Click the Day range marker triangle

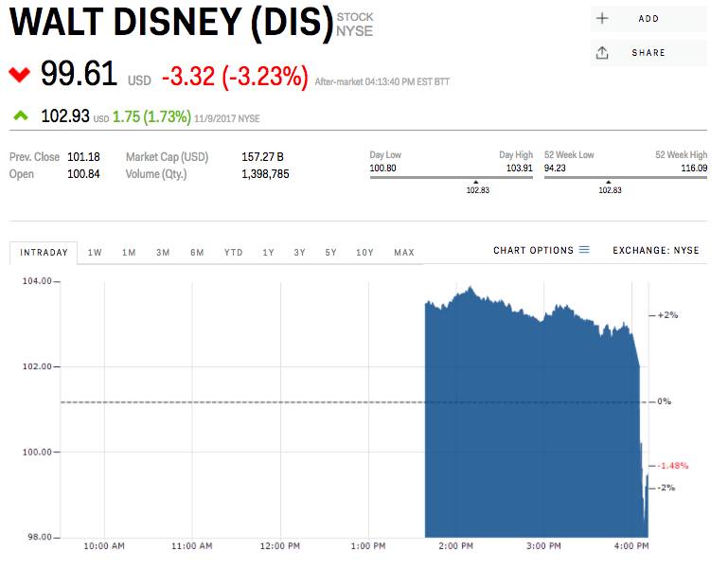(476, 182)
